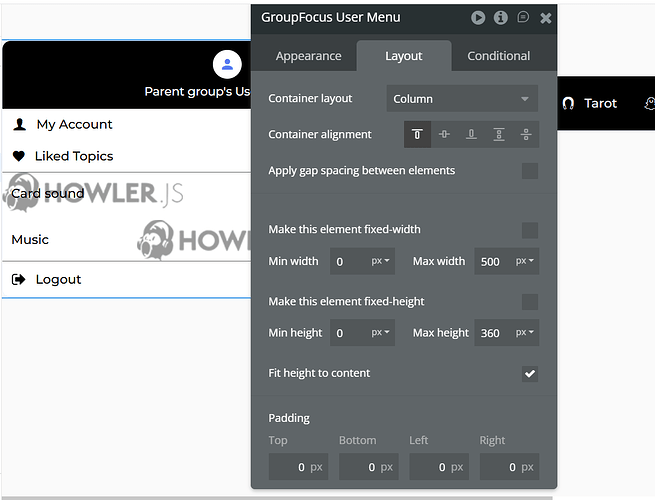Click the Card sound label

pyautogui.click(x=48, y=193)
